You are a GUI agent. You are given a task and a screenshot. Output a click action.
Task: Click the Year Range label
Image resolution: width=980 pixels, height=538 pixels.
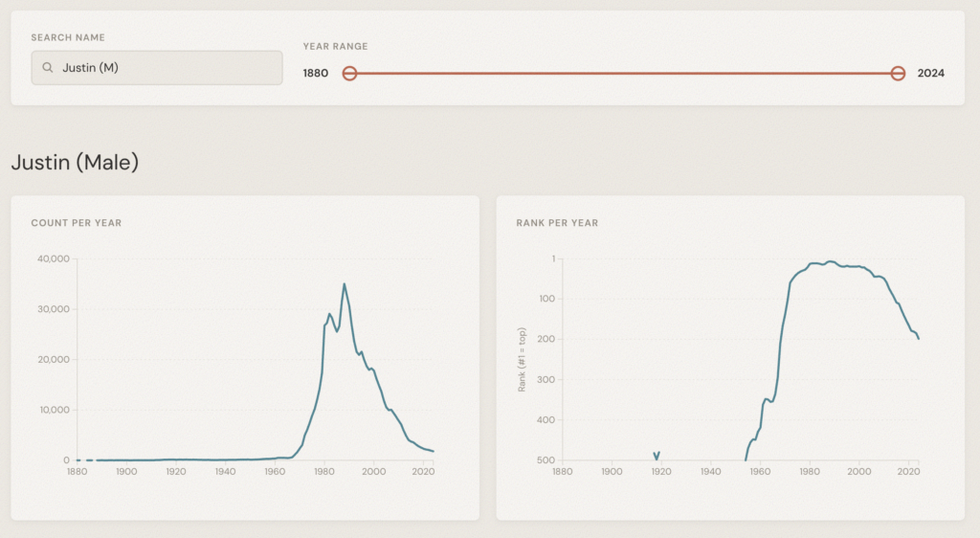coord(335,46)
